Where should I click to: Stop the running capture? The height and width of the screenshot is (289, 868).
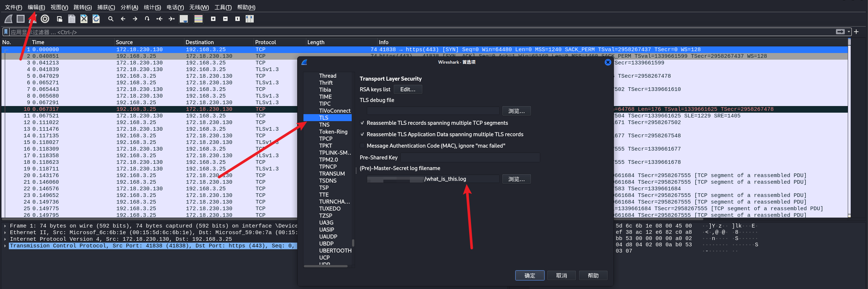(x=21, y=19)
